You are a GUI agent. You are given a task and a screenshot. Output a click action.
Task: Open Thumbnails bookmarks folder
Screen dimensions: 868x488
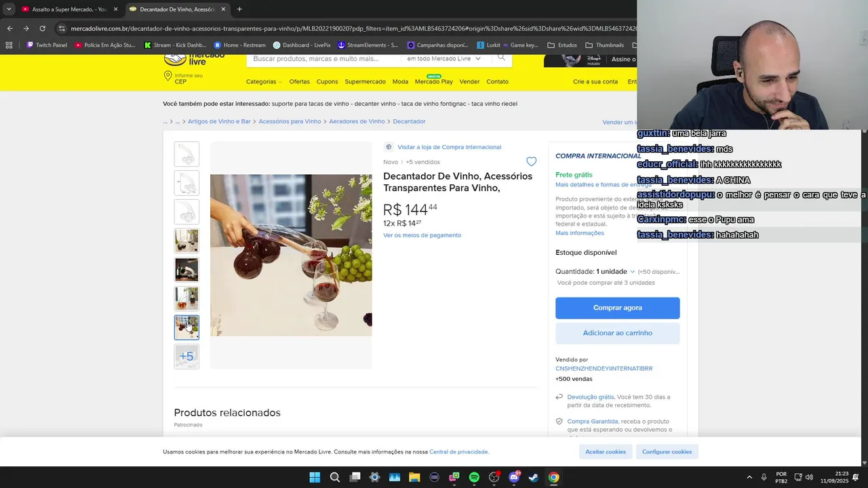[x=604, y=45]
